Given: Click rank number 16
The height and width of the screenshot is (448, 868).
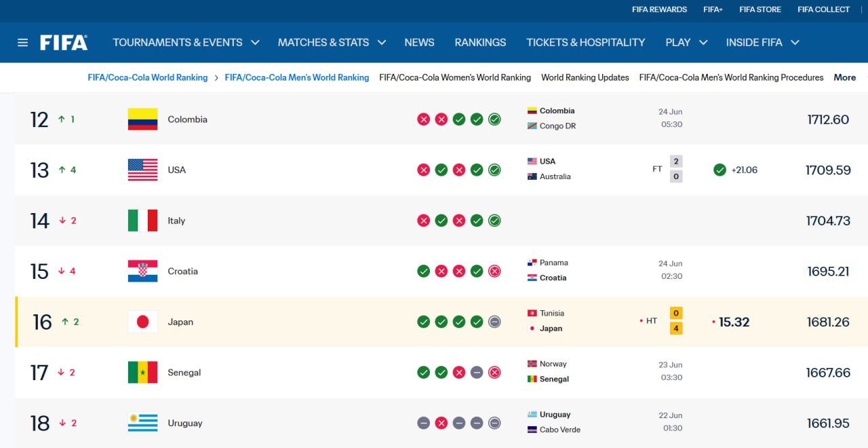Looking at the screenshot, I should point(42,322).
